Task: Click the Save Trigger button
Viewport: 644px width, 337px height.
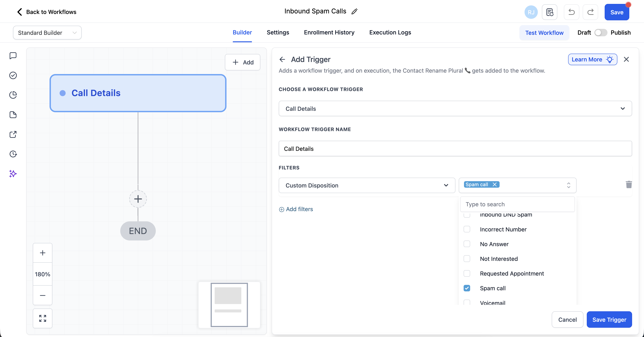Action: pos(609,319)
